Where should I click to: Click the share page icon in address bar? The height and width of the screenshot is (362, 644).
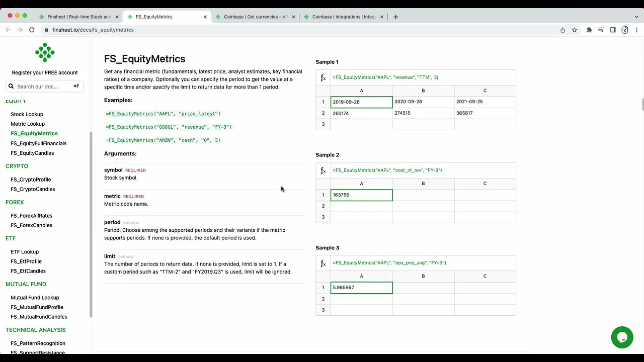[x=562, y=30]
